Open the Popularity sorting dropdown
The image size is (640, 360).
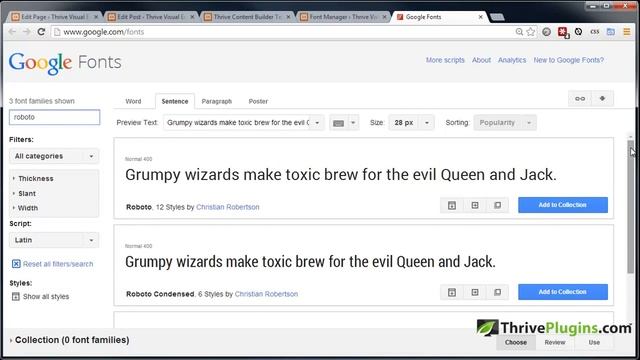point(505,123)
